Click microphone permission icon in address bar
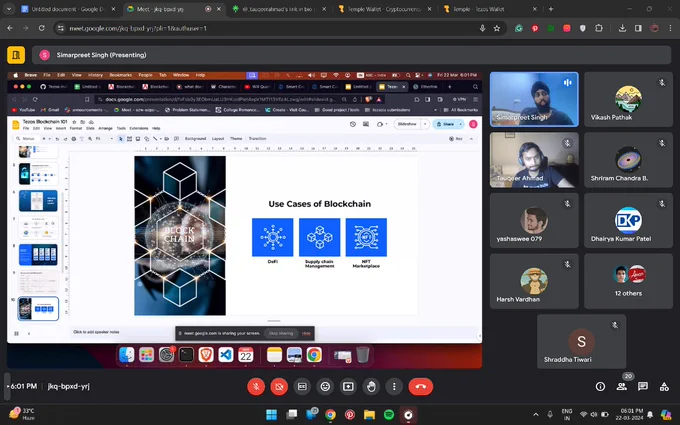 482,28
